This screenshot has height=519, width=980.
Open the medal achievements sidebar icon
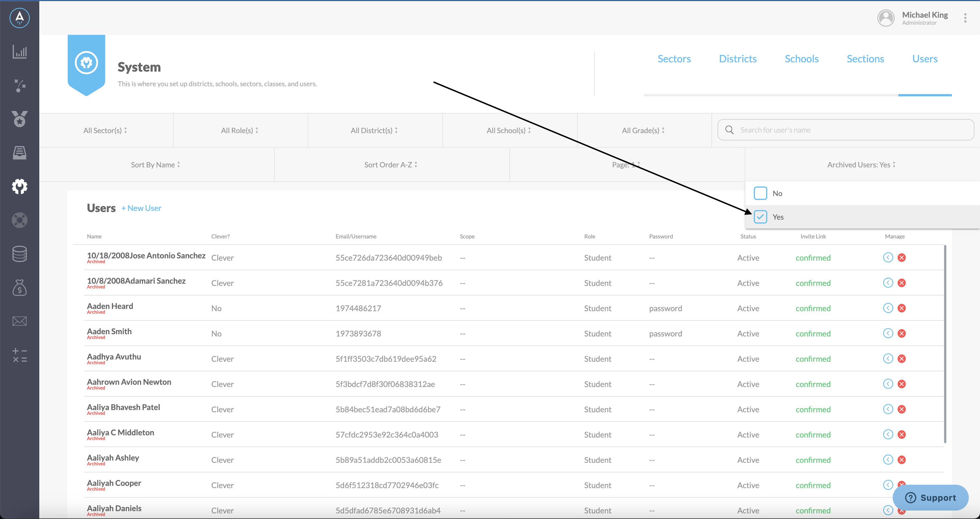click(x=19, y=119)
